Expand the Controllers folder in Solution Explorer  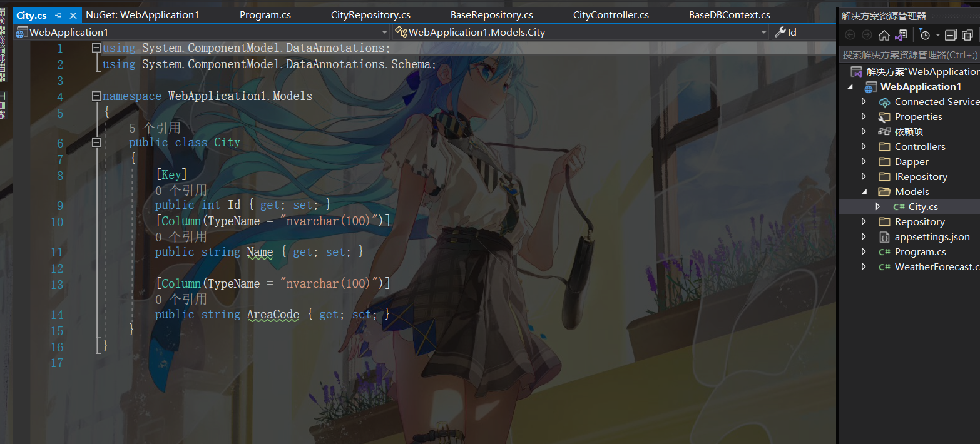point(864,146)
